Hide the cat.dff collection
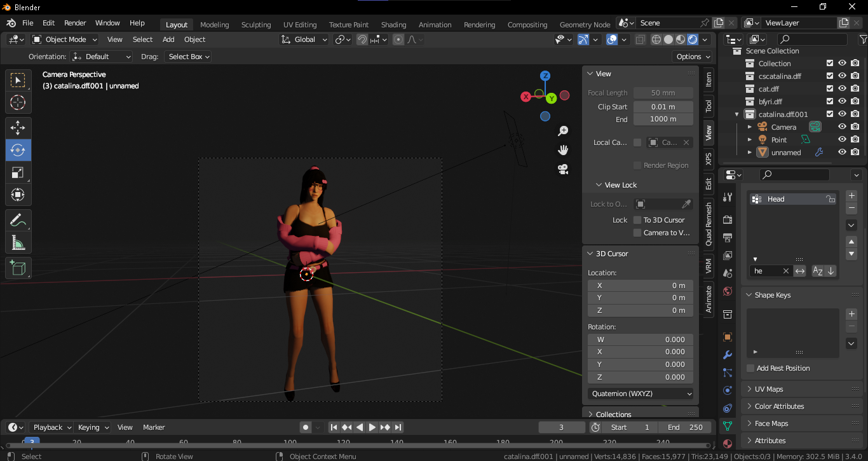The height and width of the screenshot is (461, 868). (842, 89)
